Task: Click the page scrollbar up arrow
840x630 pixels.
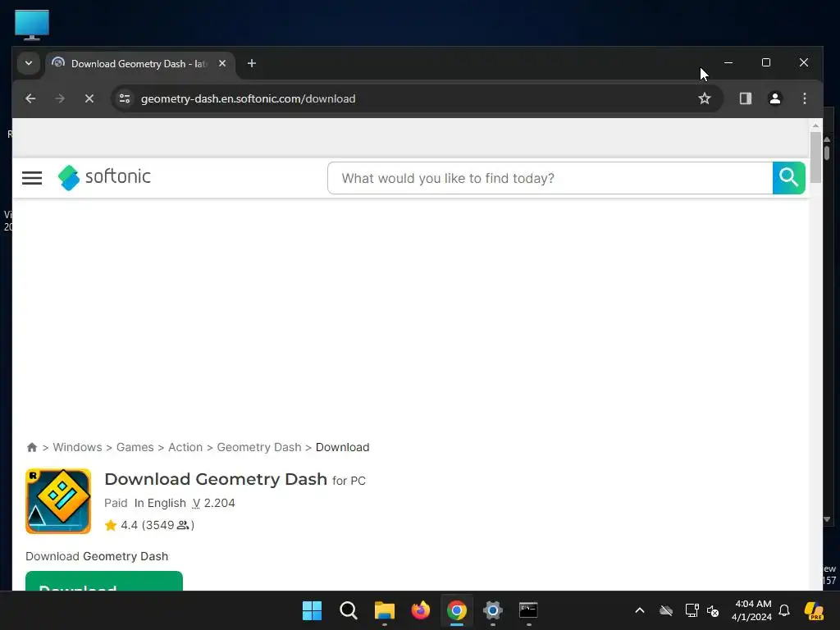Action: point(815,126)
